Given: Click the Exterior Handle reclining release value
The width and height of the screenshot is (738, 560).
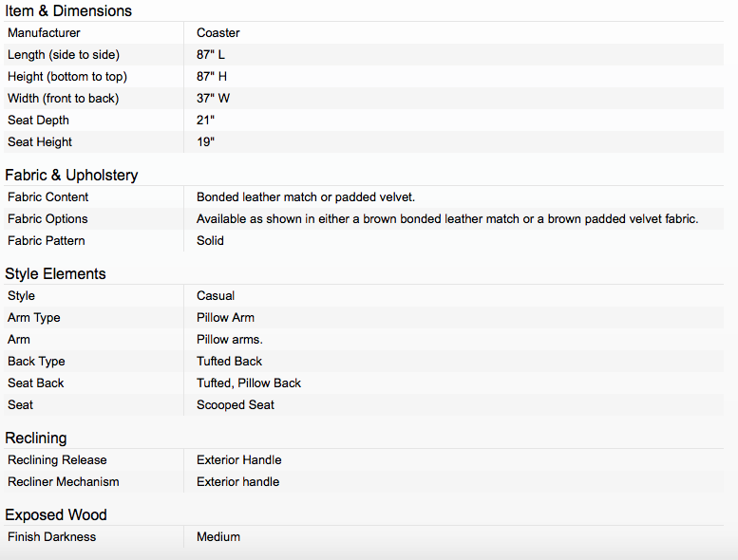Looking at the screenshot, I should pyautogui.click(x=239, y=459).
